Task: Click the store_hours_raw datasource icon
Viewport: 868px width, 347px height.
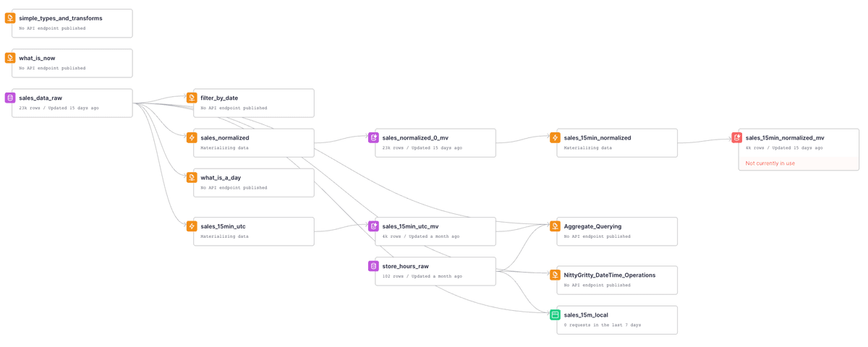Action: [x=373, y=266]
